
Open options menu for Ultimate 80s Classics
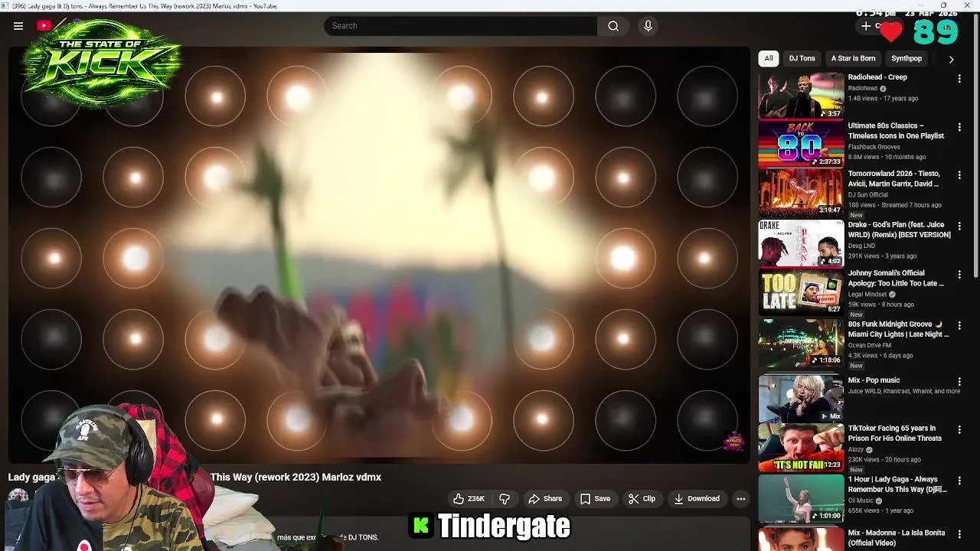pyautogui.click(x=959, y=127)
